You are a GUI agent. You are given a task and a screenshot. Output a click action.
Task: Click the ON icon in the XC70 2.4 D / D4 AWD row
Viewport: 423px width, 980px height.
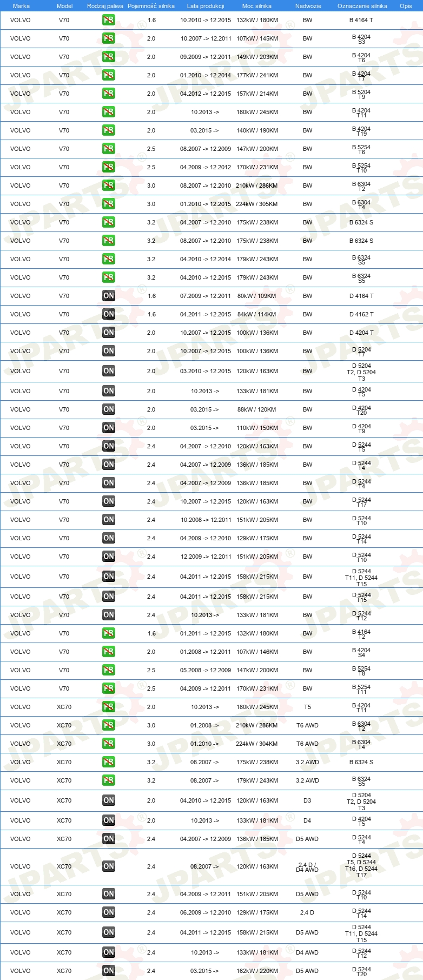pos(108,866)
